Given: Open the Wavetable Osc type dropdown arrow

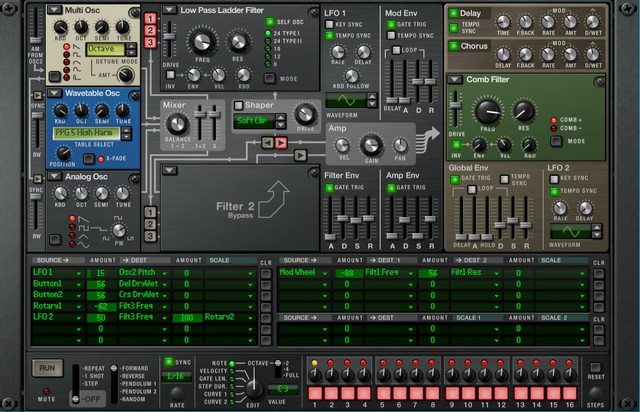Looking at the screenshot, I should pos(55,93).
